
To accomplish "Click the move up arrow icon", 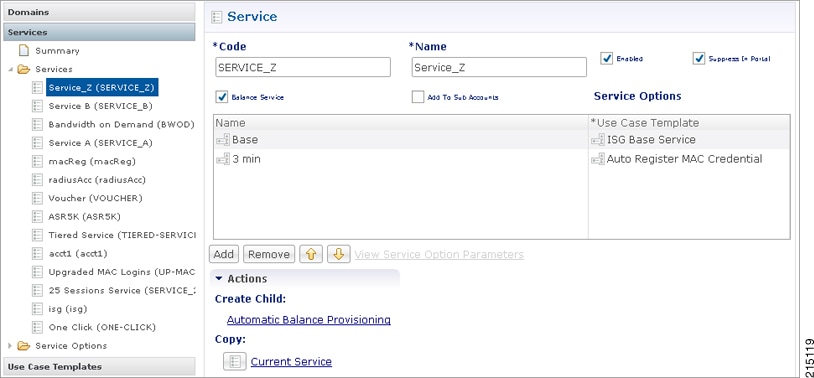I will coord(310,254).
